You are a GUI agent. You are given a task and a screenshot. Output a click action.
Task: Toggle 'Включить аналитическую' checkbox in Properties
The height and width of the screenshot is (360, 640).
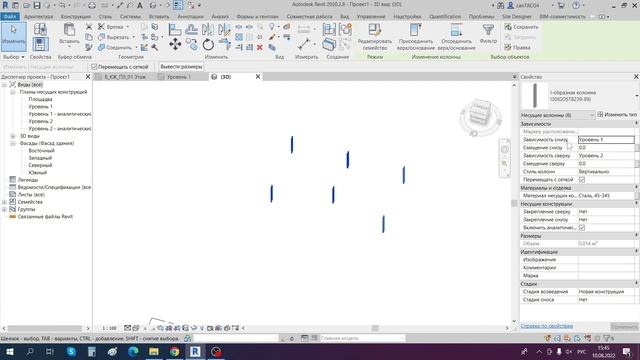tap(582, 228)
